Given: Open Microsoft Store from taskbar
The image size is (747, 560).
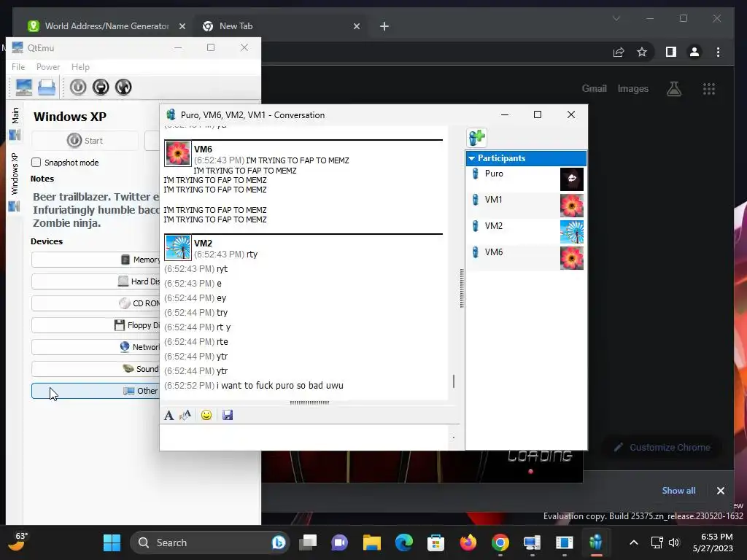Looking at the screenshot, I should click(436, 542).
